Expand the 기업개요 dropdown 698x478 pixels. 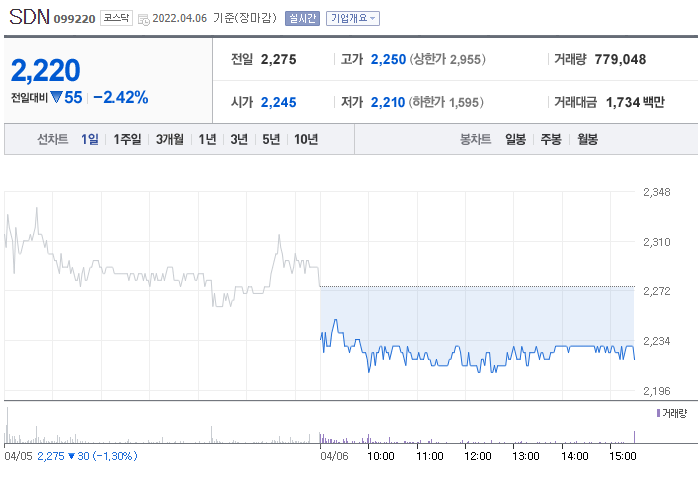pos(353,18)
